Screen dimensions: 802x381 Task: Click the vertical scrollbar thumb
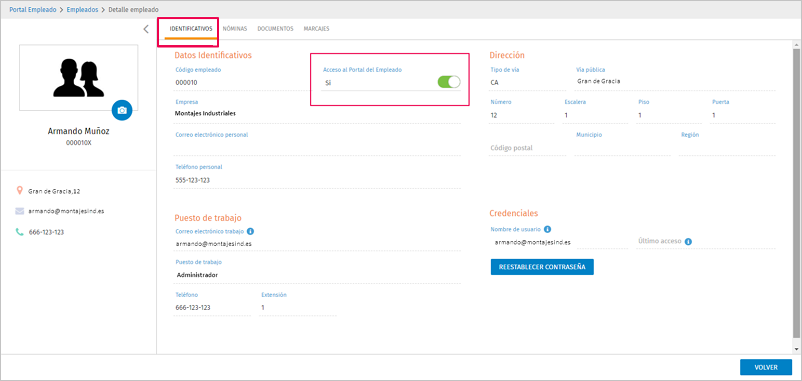(796, 193)
